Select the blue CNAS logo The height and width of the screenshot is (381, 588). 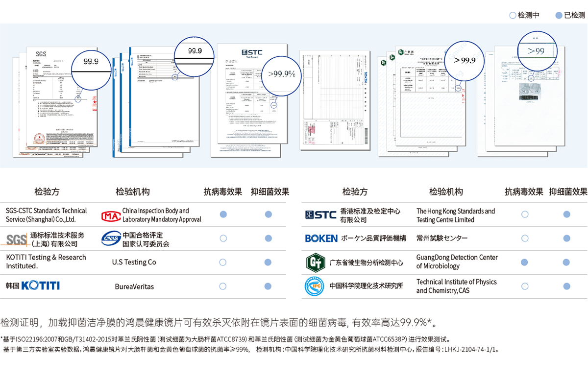(111, 239)
